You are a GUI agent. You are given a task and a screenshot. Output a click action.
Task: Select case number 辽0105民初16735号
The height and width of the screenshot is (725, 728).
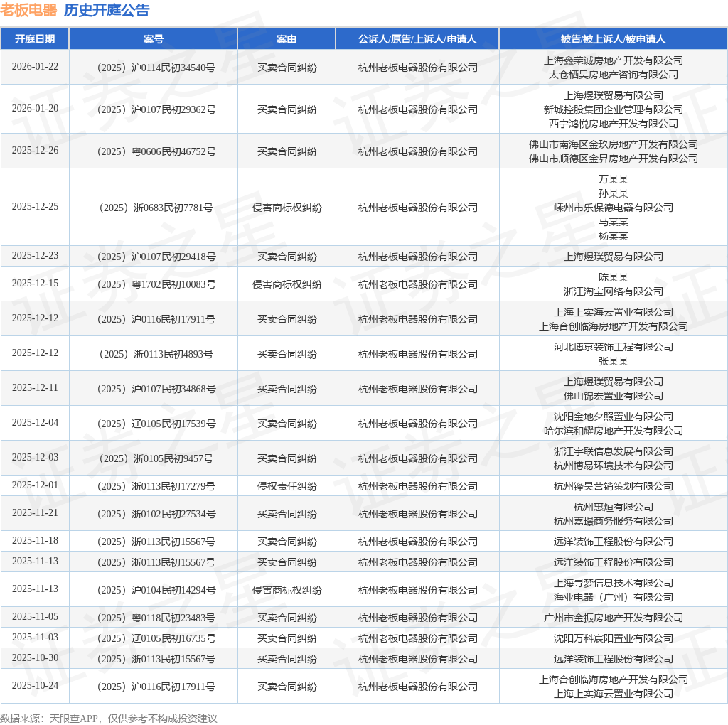point(156,639)
